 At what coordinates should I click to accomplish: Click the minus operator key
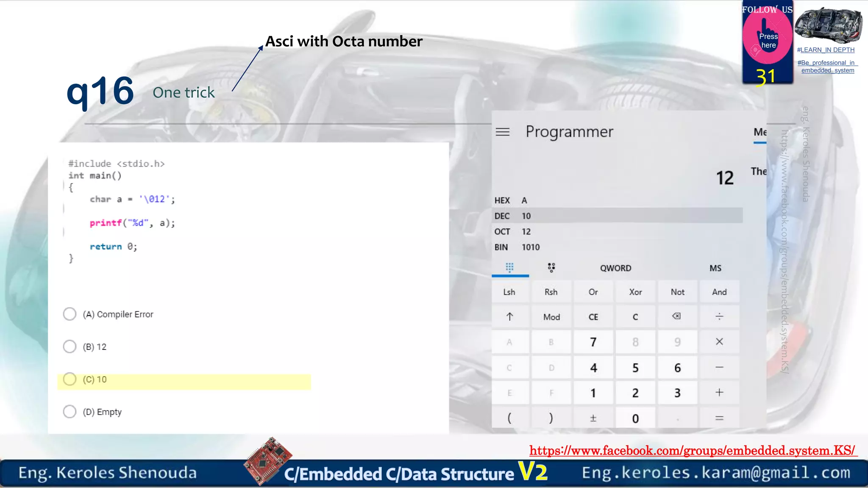(719, 367)
